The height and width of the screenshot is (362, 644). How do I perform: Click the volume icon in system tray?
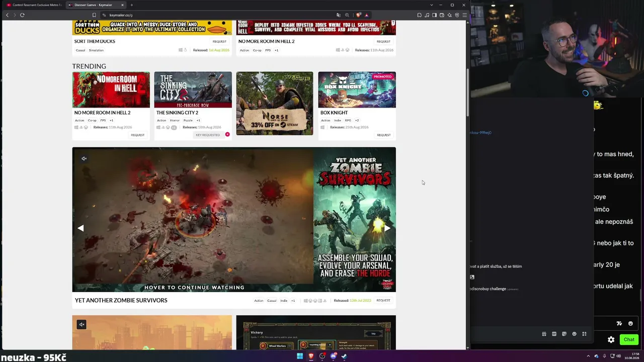point(618,356)
